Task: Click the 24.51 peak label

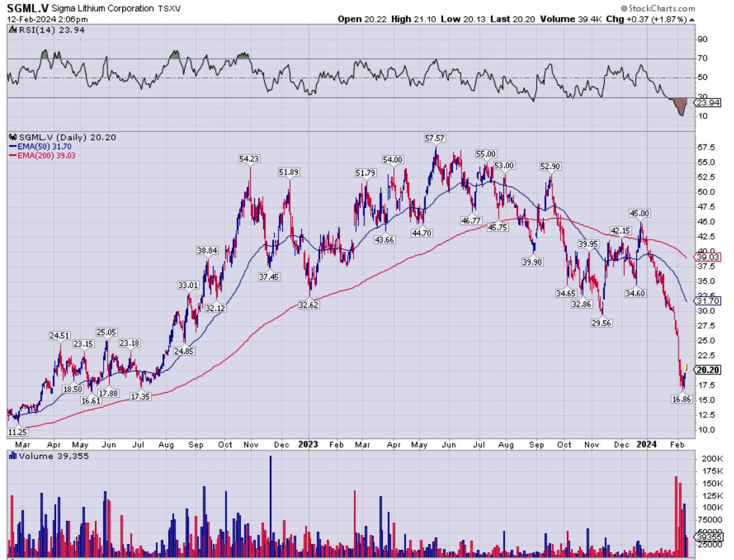Action: tap(59, 335)
